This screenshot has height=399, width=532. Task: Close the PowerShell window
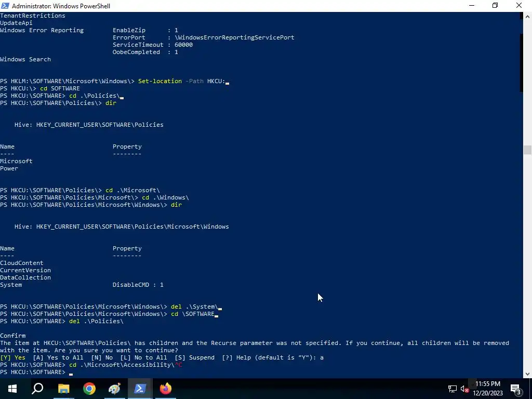(x=519, y=6)
